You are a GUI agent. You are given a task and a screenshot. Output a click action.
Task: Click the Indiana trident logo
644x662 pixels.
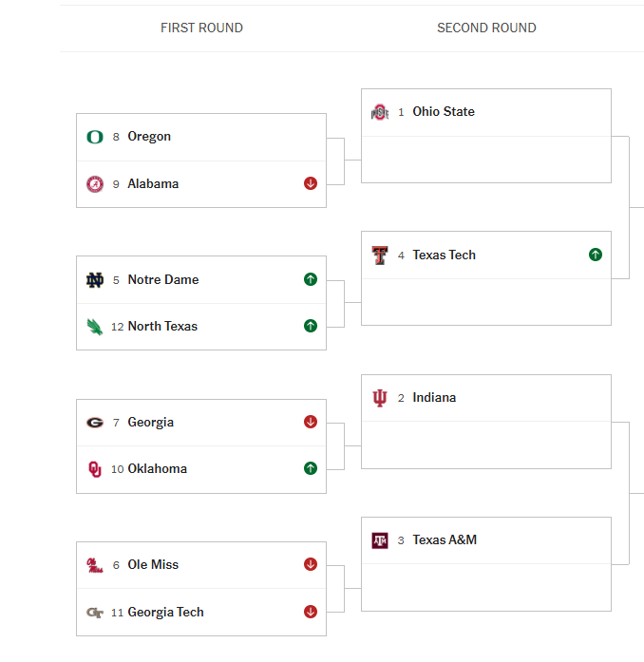[380, 398]
